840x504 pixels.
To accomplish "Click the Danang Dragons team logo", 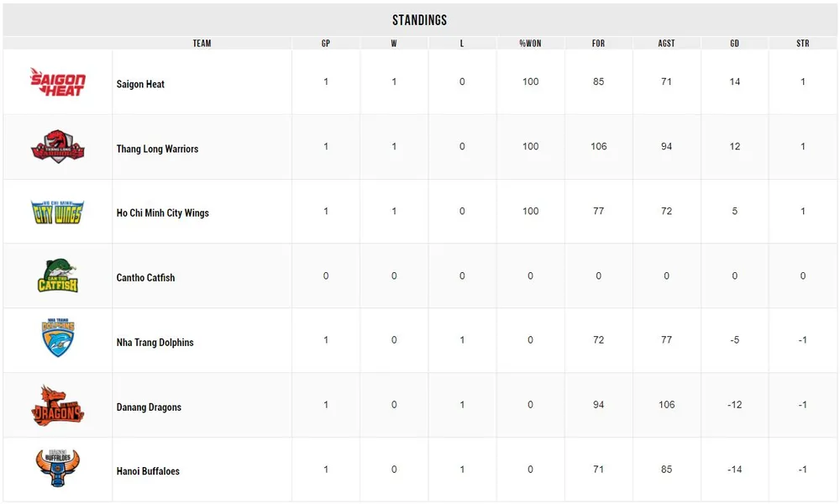I will [x=57, y=405].
